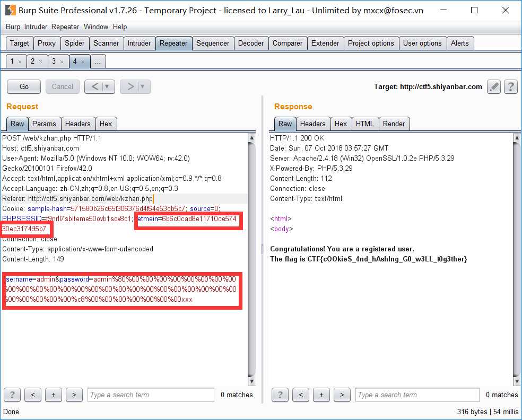Click response search next match button
The height and width of the screenshot is (420, 522).
(342, 395)
